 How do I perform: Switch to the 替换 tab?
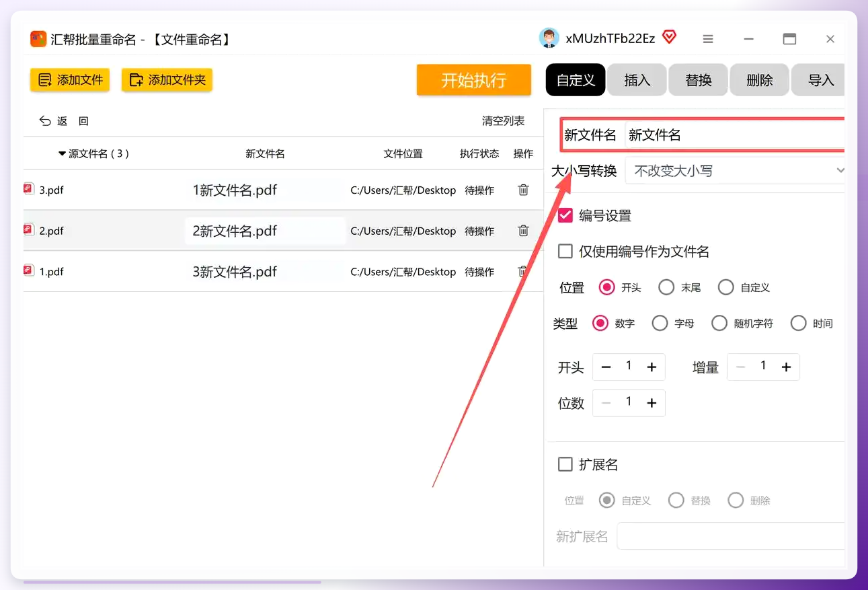(698, 80)
